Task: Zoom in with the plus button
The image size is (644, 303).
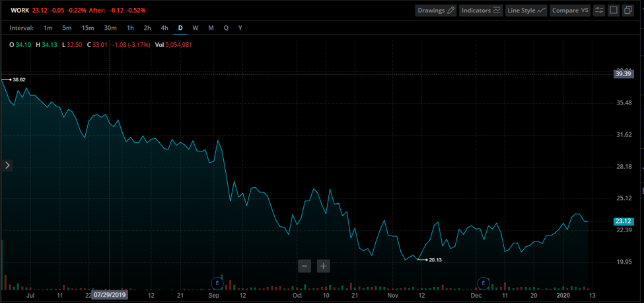Action: click(x=324, y=266)
